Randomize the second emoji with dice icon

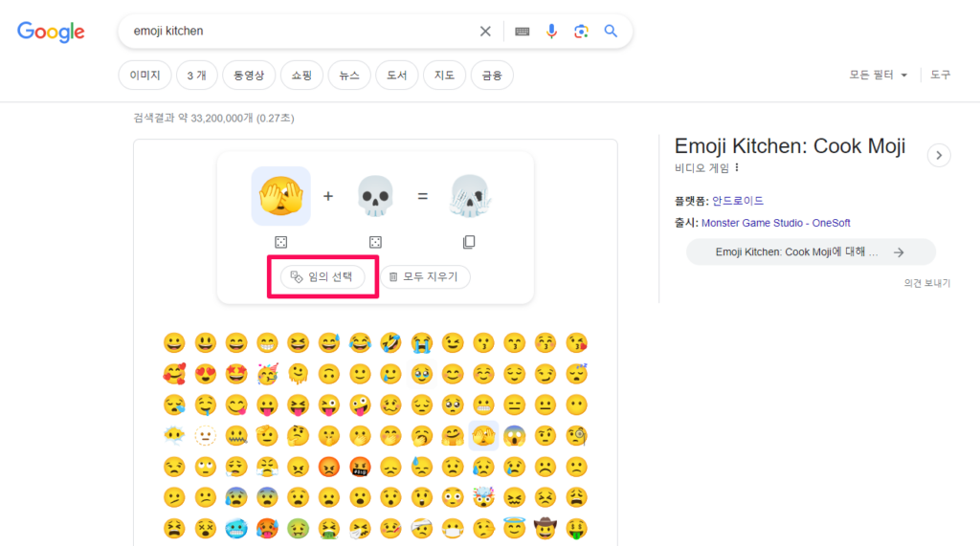375,242
